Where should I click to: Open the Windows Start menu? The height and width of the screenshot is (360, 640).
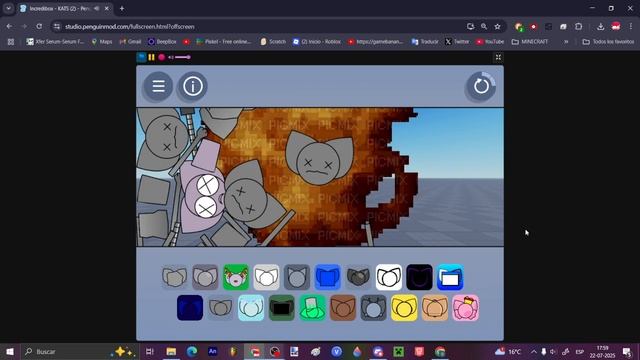click(x=10, y=351)
